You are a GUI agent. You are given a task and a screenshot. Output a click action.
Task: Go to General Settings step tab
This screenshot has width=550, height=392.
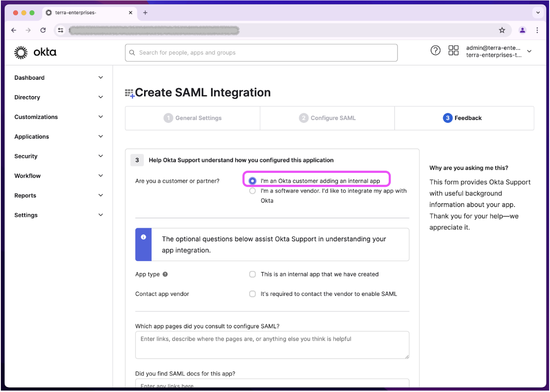pyautogui.click(x=192, y=118)
